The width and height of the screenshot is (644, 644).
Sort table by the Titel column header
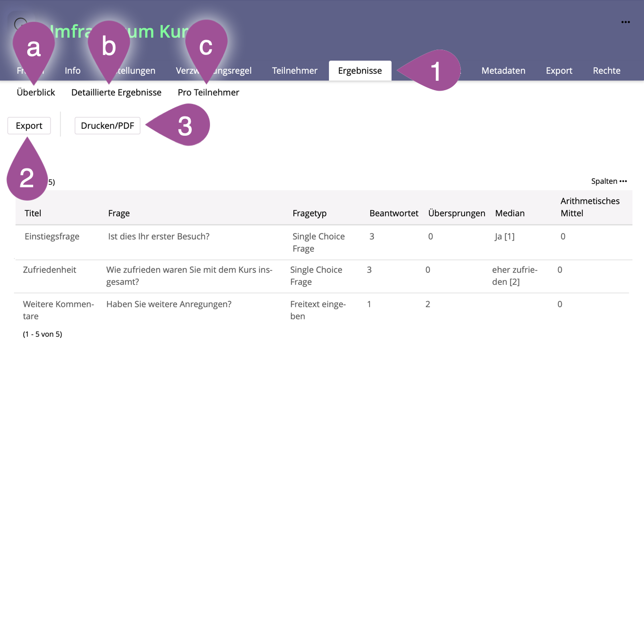[33, 214]
